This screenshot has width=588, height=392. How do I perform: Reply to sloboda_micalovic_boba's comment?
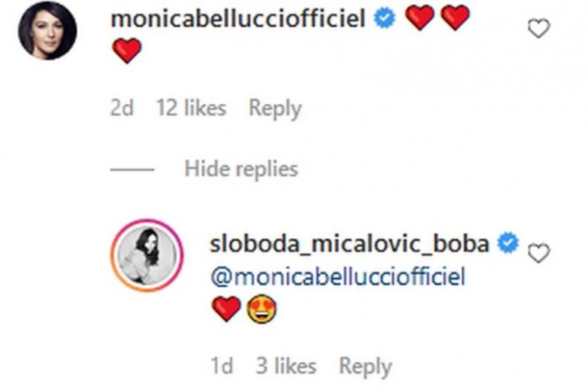(x=365, y=366)
